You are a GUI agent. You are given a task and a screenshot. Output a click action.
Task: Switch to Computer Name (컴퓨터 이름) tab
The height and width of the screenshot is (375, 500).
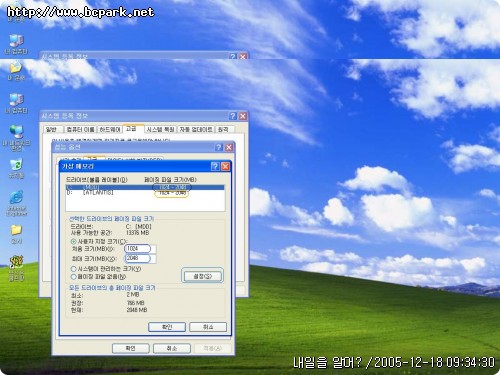click(x=80, y=129)
